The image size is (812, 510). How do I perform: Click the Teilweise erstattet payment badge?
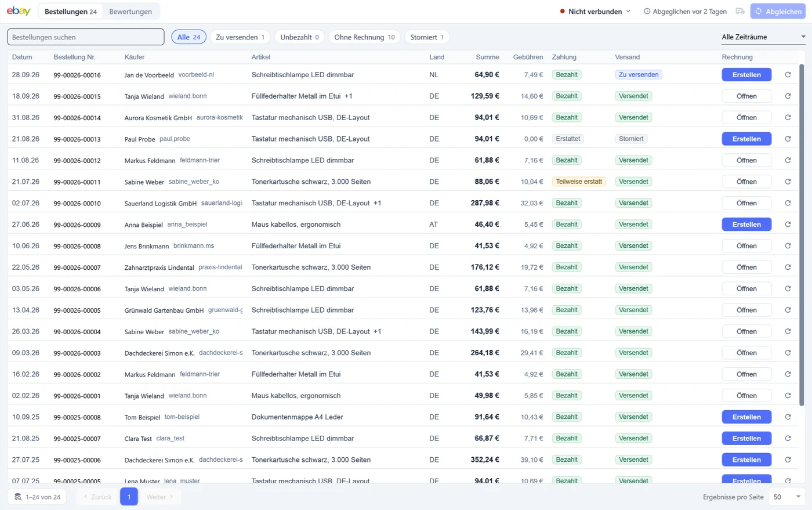click(x=579, y=182)
